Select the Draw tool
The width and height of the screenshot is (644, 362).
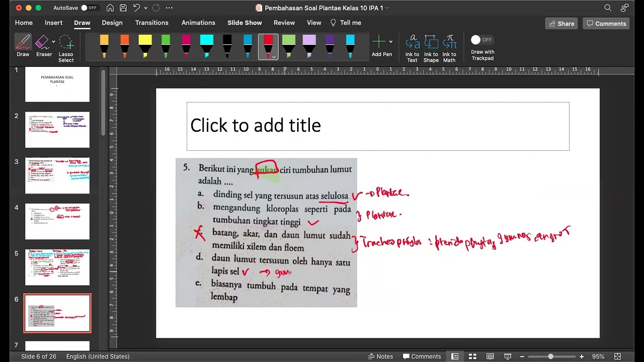pyautogui.click(x=23, y=46)
